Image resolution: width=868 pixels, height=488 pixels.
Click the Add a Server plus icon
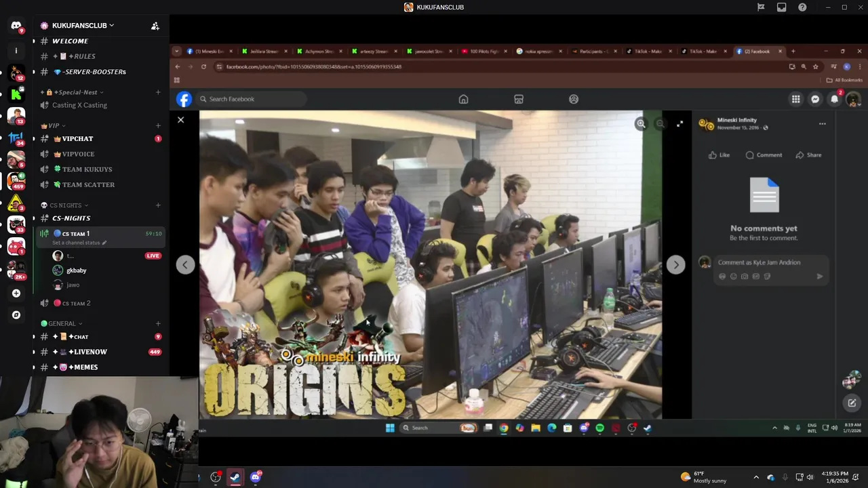[x=16, y=293]
